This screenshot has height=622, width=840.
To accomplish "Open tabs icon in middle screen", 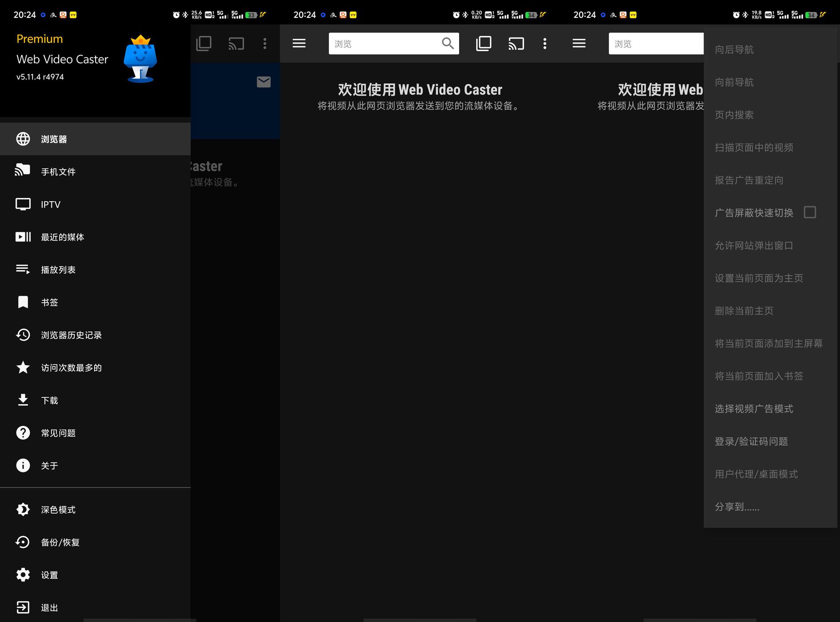I will coord(484,43).
